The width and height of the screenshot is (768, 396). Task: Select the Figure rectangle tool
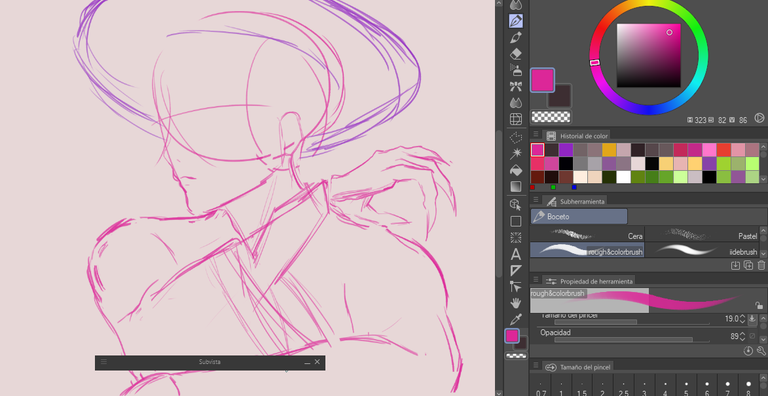[x=515, y=221]
